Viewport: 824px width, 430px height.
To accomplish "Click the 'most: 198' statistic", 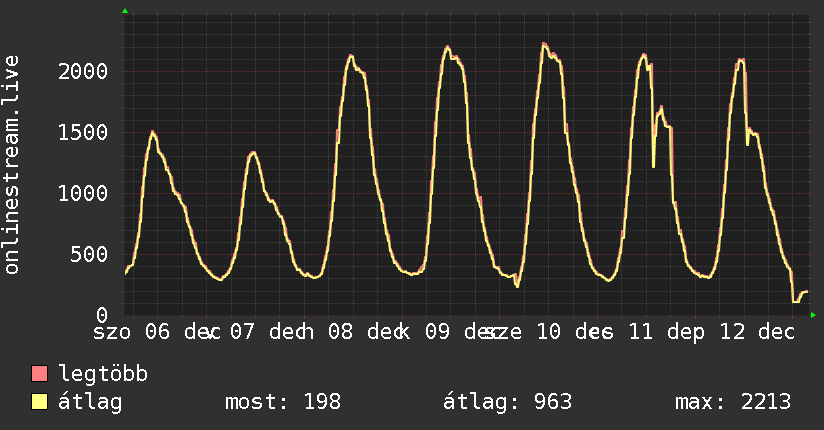I will (284, 402).
